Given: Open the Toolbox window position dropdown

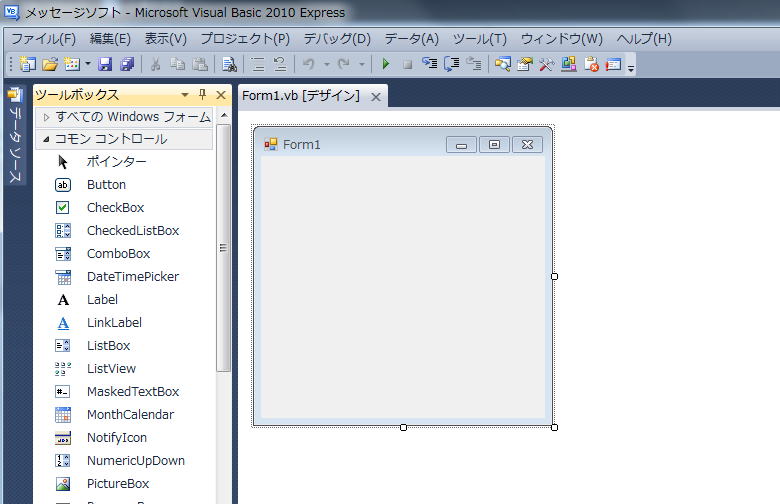Looking at the screenshot, I should pos(185,95).
